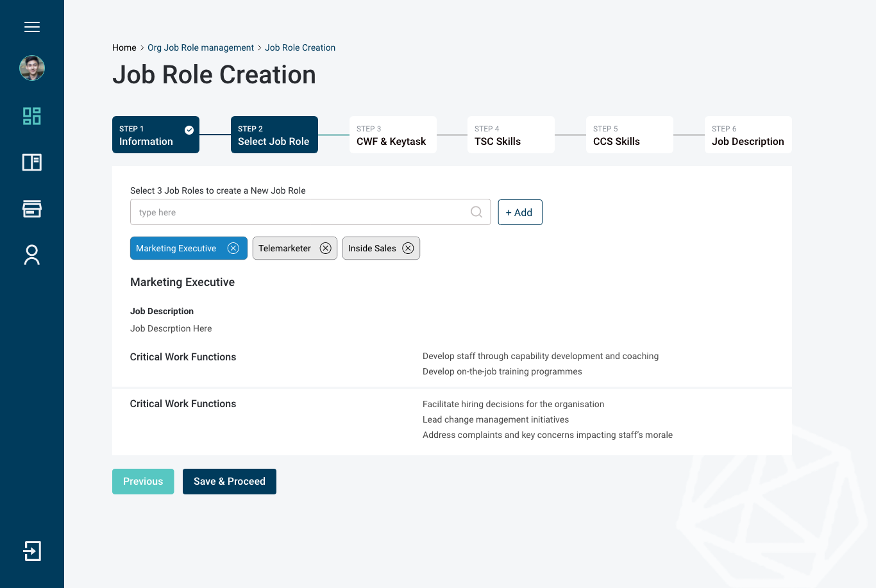The height and width of the screenshot is (588, 876).
Task: Click the Previous button
Action: 143,482
